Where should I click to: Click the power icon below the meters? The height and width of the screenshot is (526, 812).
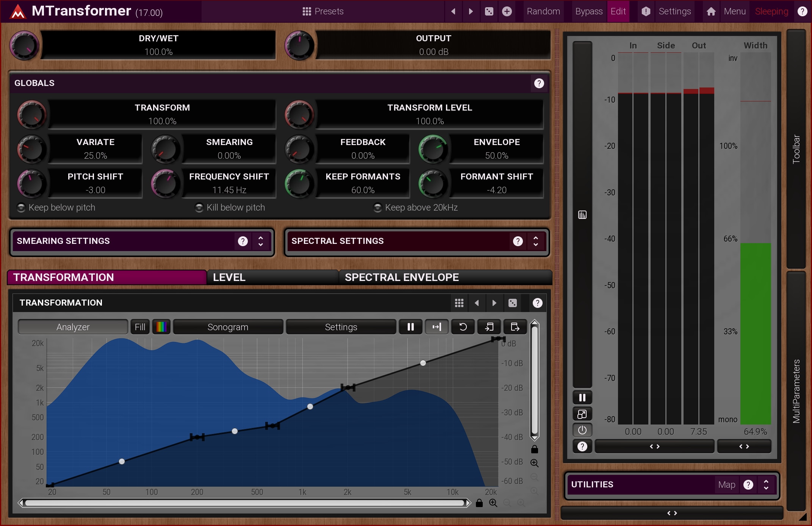click(582, 430)
